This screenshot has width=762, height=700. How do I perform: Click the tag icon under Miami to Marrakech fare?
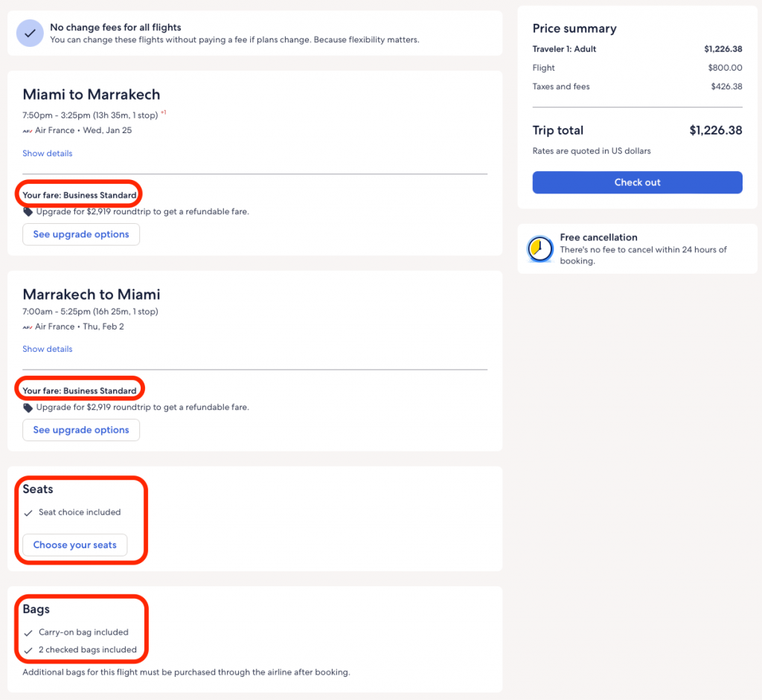(x=28, y=212)
